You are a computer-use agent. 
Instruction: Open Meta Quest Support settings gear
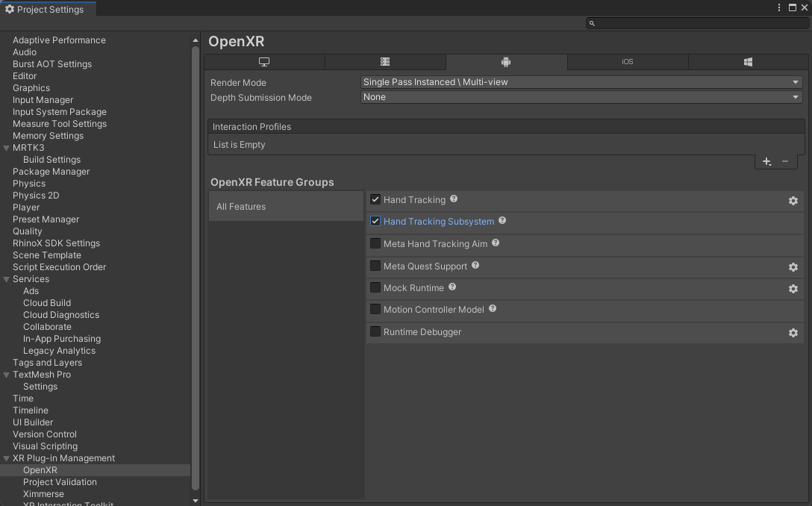793,266
